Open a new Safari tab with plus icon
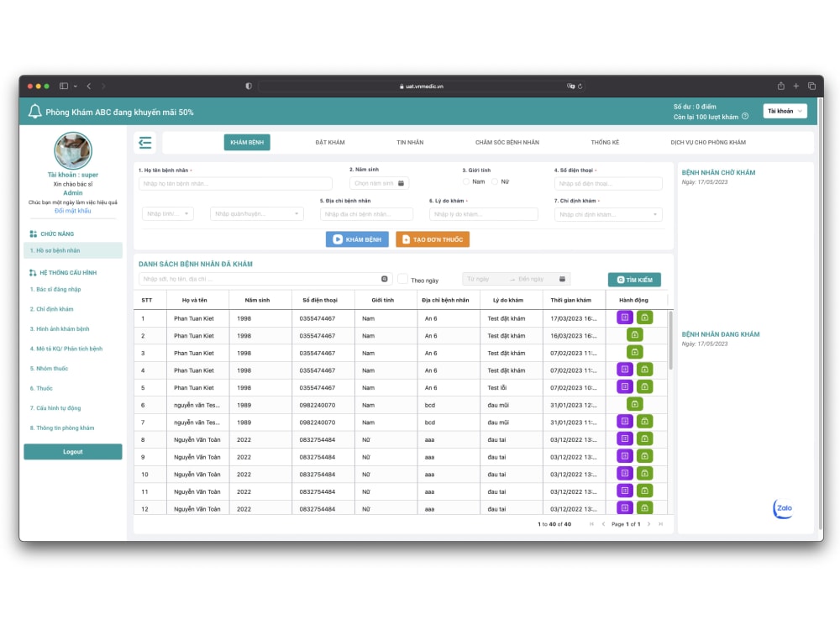 point(796,86)
